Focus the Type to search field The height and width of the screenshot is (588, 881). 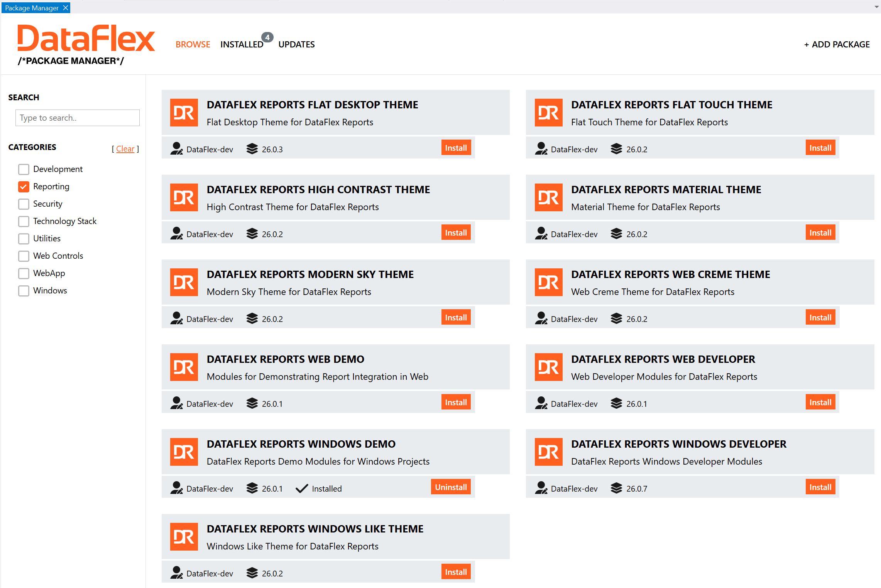[77, 118]
